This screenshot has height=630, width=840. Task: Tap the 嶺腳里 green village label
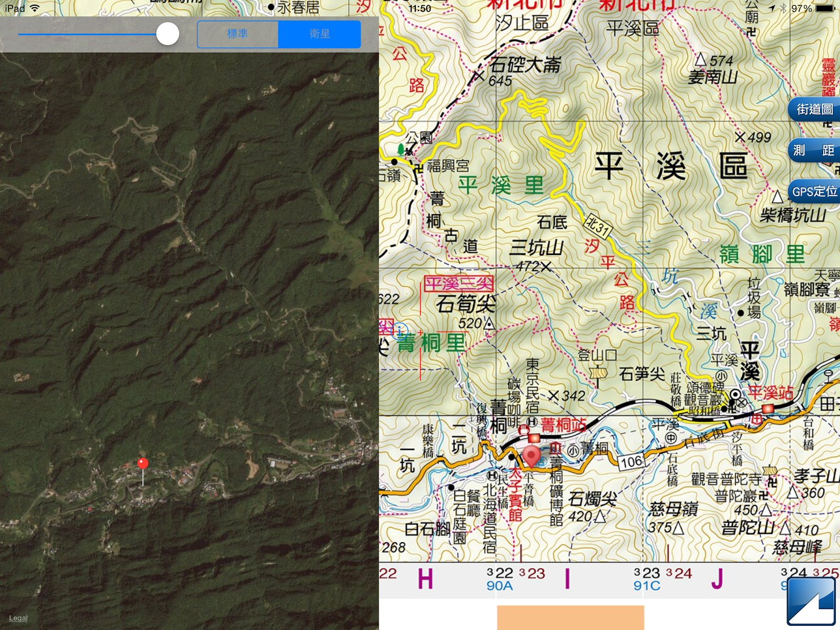point(762,255)
